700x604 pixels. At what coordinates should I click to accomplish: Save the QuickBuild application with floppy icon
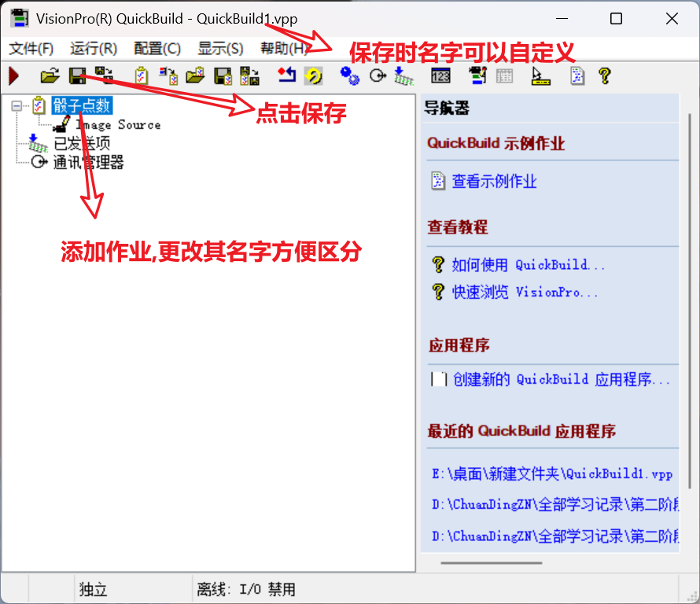pos(78,75)
